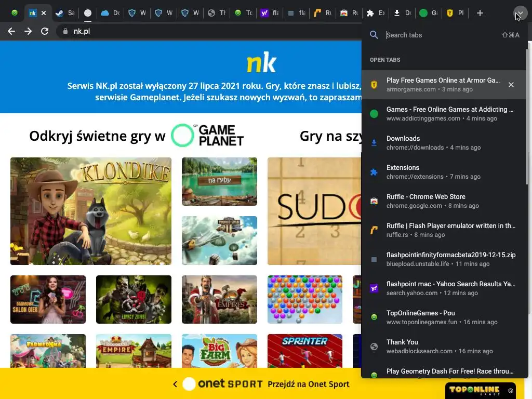
Task: Click the lock icon beside nk.pl
Action: point(65,31)
